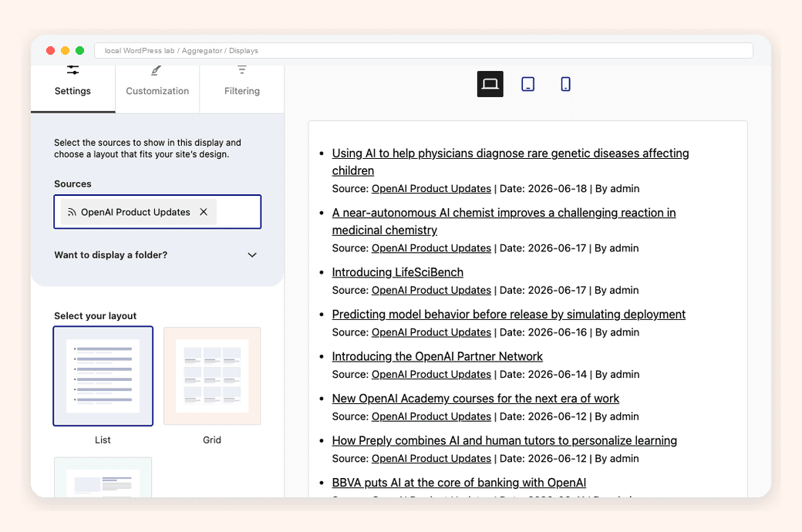This screenshot has height=532, width=802.
Task: Click the browser address bar
Action: tap(423, 51)
